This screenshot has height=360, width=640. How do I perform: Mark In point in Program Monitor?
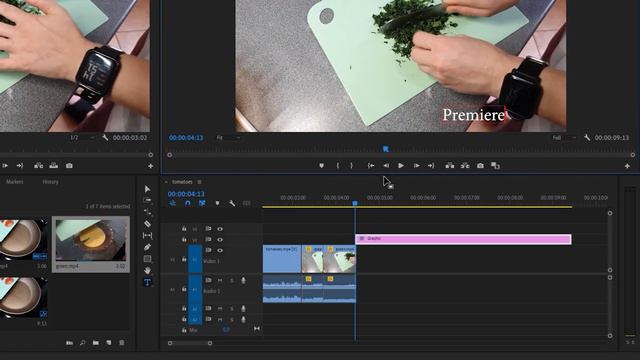tap(338, 166)
